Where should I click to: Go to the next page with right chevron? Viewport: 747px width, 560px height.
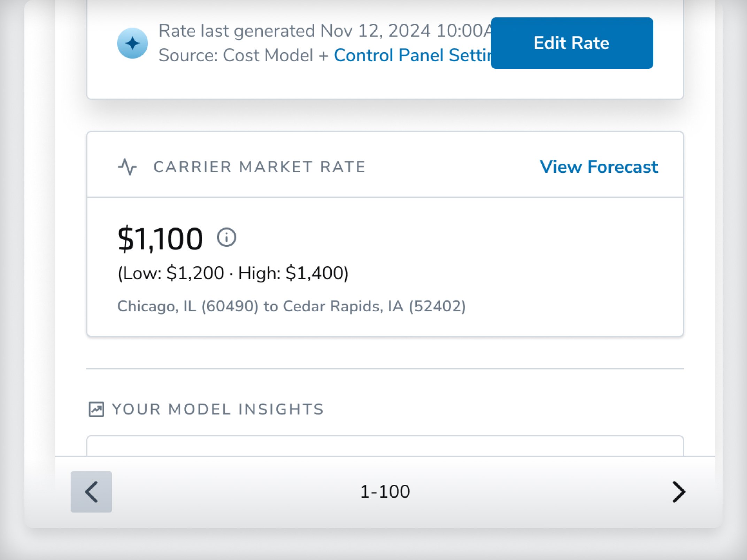pyautogui.click(x=679, y=492)
